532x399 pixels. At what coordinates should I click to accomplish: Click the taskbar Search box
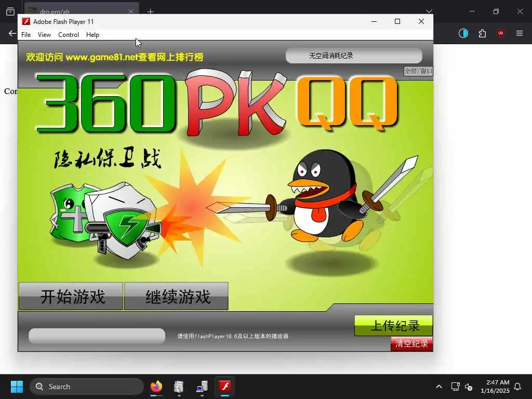pyautogui.click(x=87, y=387)
